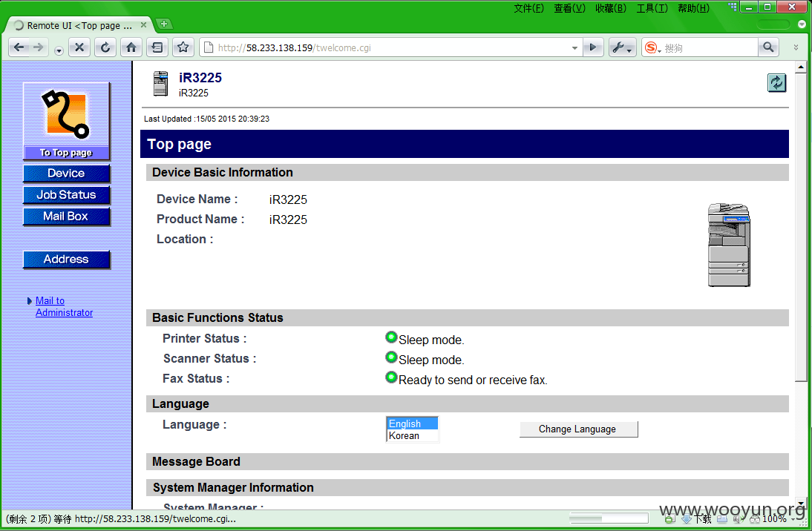This screenshot has height=531, width=812.
Task: Click the popup blocker status bar icon
Action: point(669,518)
